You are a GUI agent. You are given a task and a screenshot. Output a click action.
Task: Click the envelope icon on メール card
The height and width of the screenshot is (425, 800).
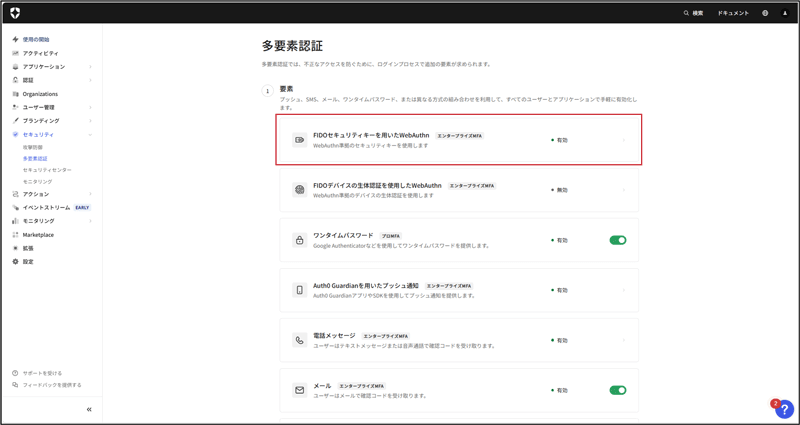(299, 390)
